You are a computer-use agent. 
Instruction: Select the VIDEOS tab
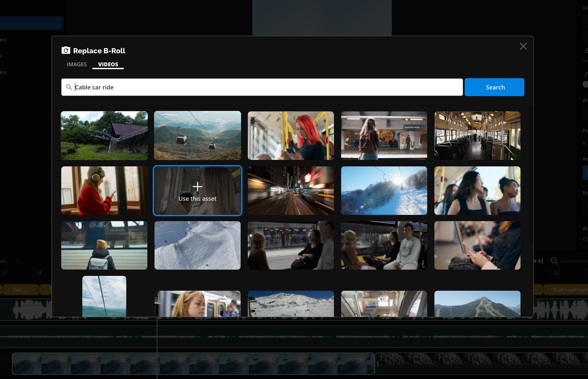point(108,64)
